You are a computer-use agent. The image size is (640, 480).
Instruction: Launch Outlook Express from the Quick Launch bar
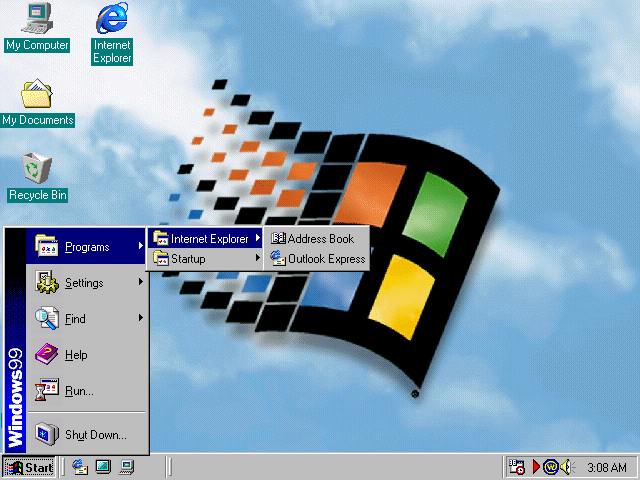click(x=80, y=467)
